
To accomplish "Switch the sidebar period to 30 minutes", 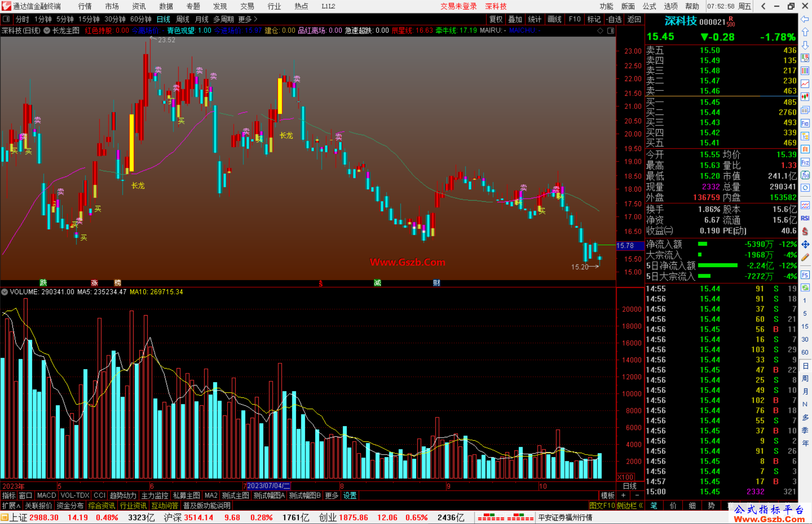I will tap(804, 339).
